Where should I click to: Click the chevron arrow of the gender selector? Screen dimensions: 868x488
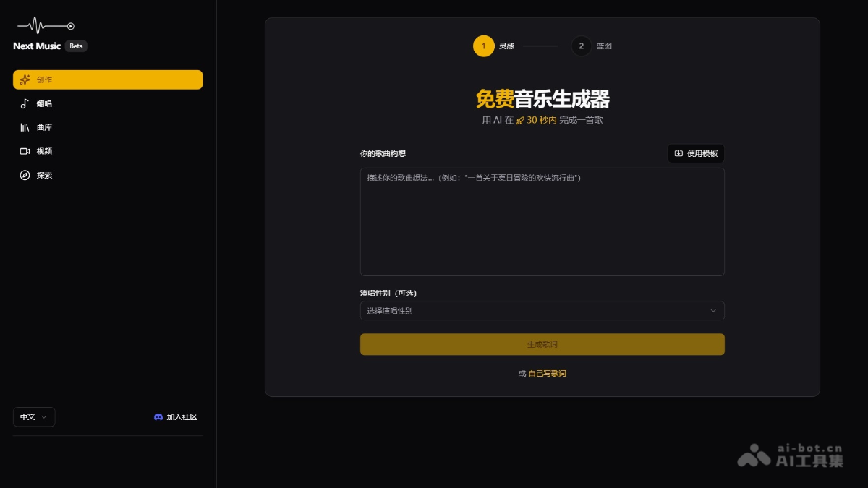[713, 311]
